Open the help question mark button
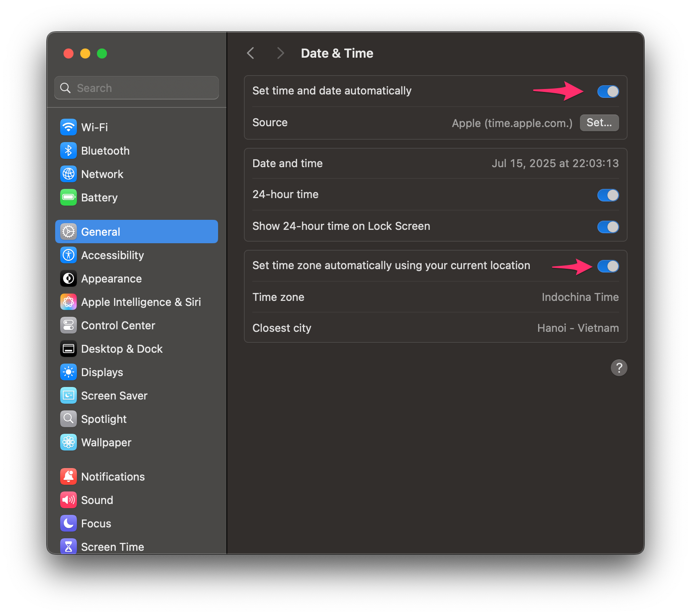Image resolution: width=691 pixels, height=616 pixels. tap(619, 368)
